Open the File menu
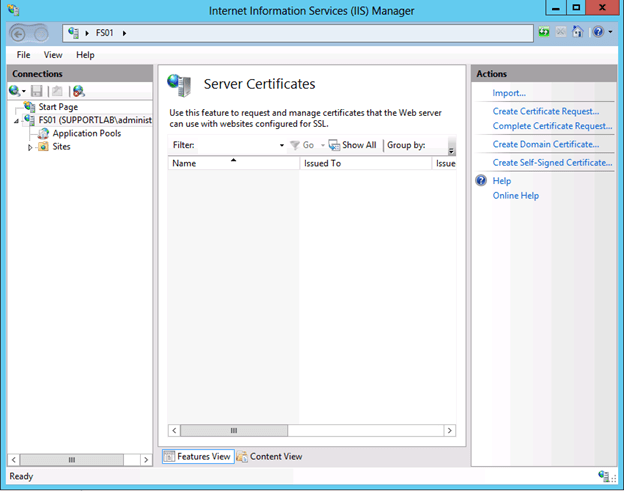Viewport: 624px width, 491px height. pyautogui.click(x=23, y=55)
